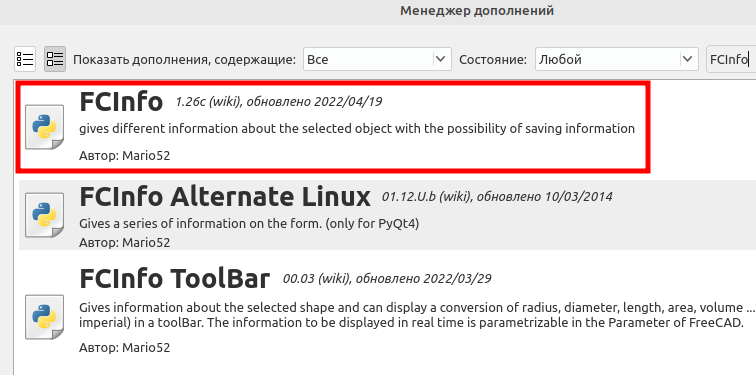Click description 'Gives a series of information on the form'
Screen dimensions: 756x375
point(200,224)
